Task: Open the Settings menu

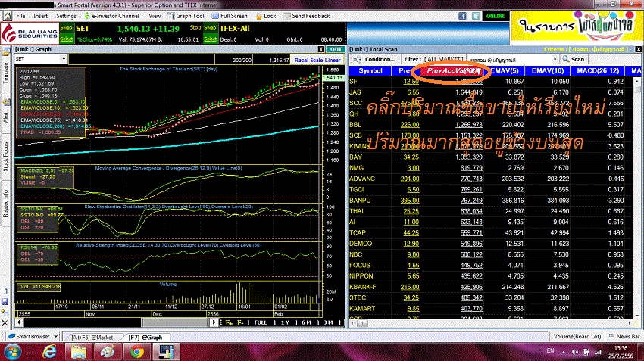Action: coord(66,16)
